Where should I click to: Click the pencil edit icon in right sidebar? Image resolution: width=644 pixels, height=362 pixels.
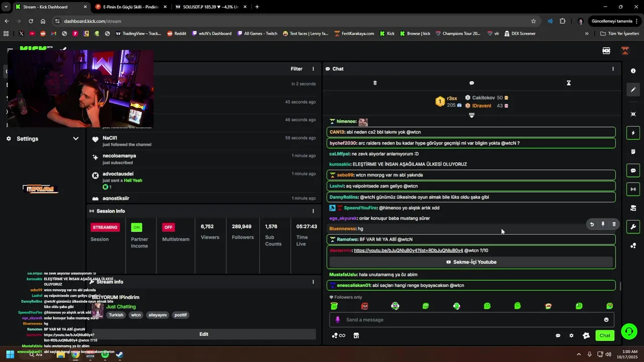point(633,89)
